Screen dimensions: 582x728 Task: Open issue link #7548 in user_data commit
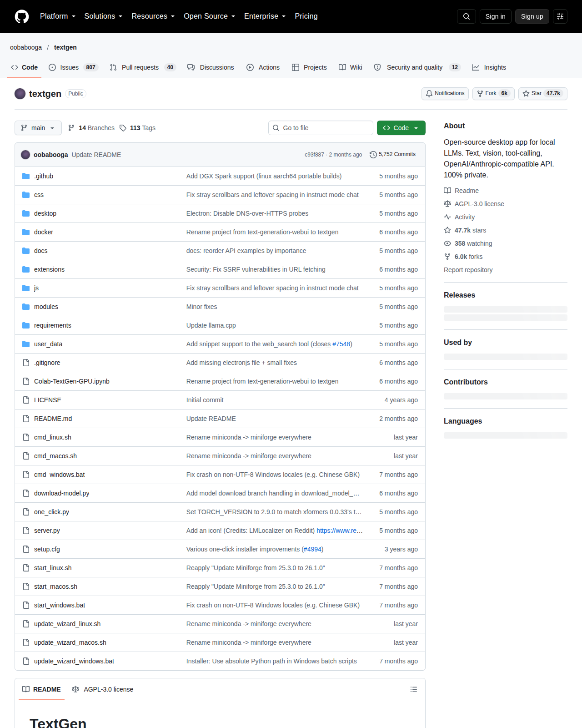coord(341,344)
